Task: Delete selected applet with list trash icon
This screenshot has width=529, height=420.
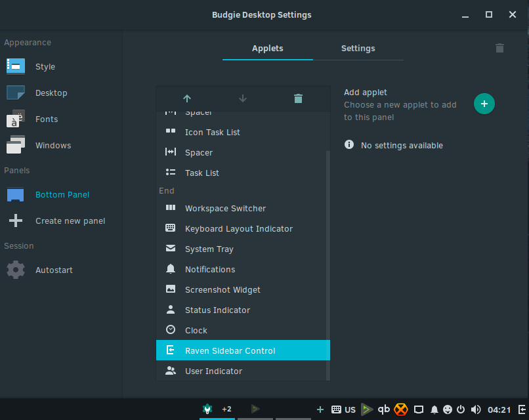Action: [298, 98]
